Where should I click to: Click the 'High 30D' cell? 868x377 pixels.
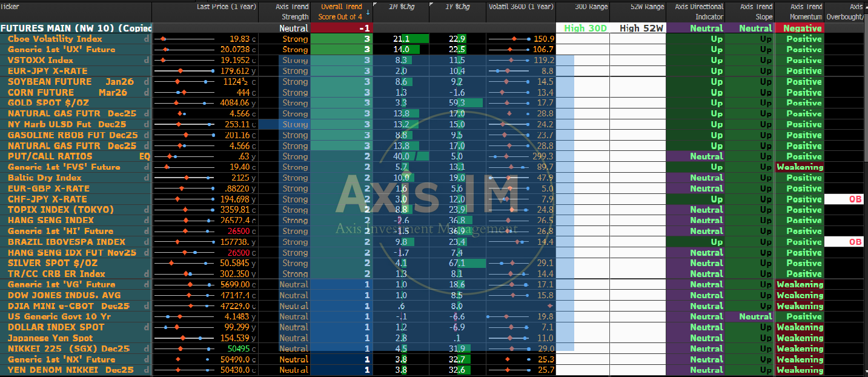(x=583, y=28)
